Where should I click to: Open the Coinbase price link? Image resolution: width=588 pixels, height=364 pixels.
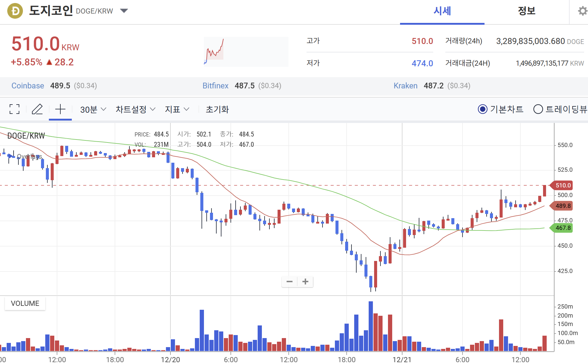click(x=28, y=86)
